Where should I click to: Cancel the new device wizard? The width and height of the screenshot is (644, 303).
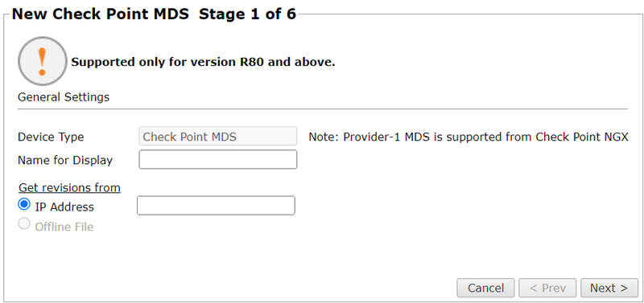[x=485, y=288]
